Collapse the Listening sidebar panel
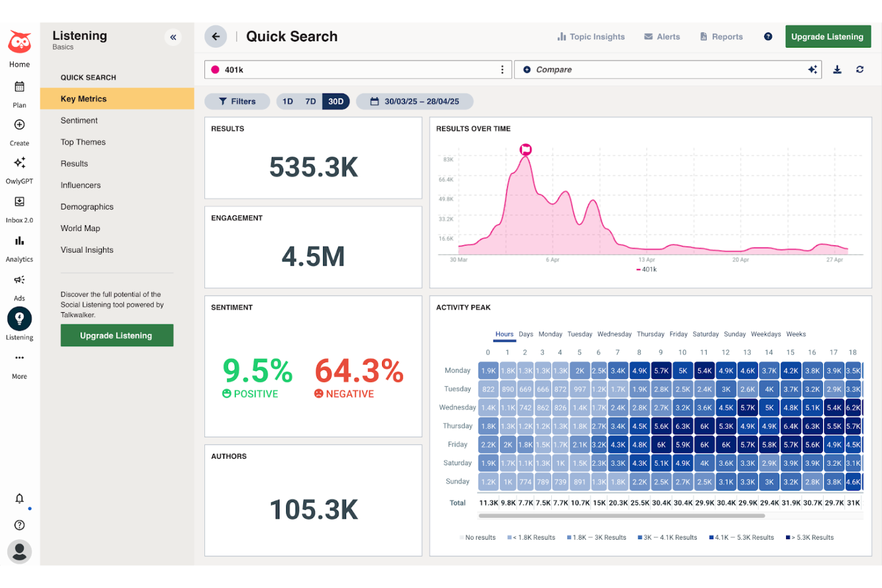This screenshot has height=588, width=882. click(x=173, y=37)
